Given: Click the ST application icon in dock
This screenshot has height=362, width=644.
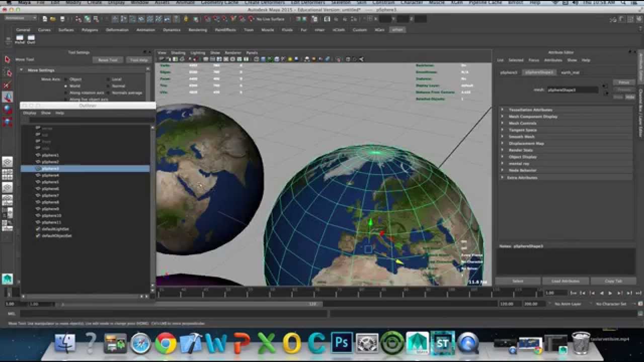Looking at the screenshot, I should [442, 343].
